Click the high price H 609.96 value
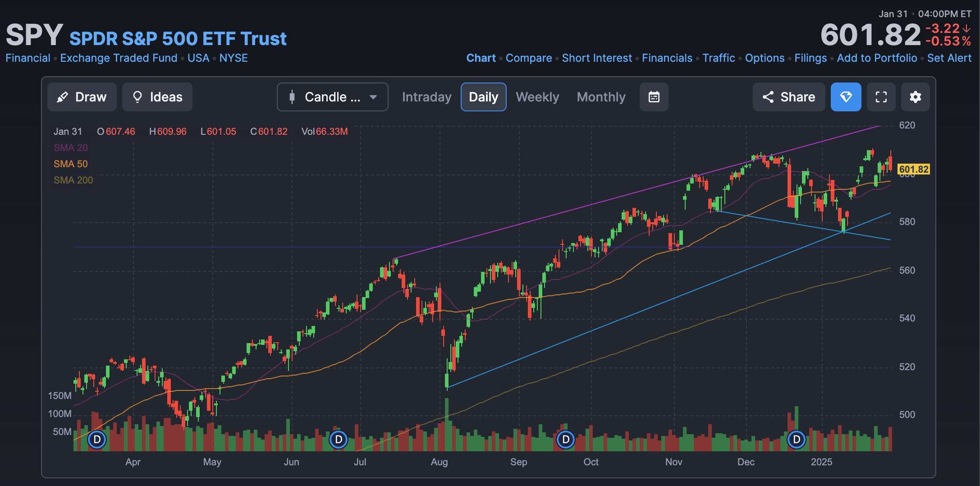This screenshot has width=980, height=486. (x=168, y=132)
